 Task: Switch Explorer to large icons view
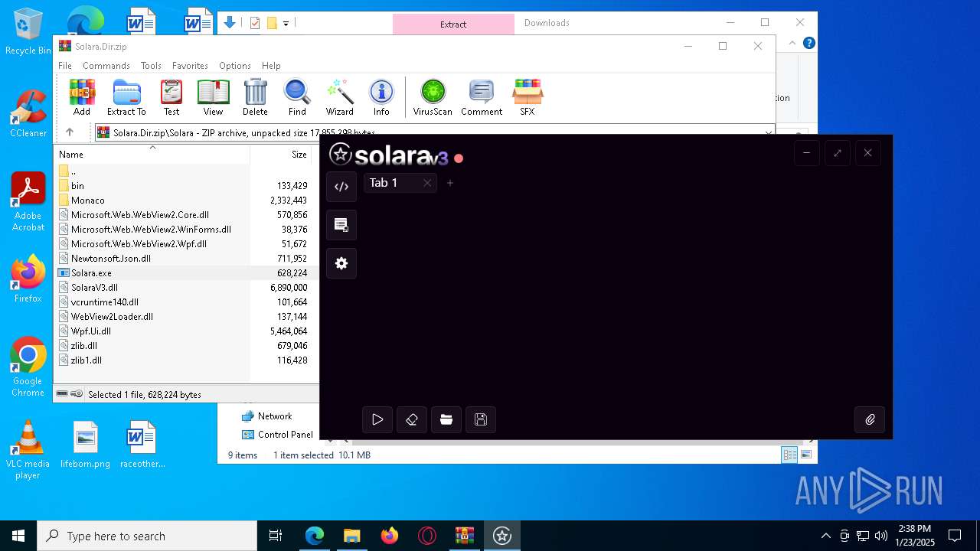click(805, 455)
